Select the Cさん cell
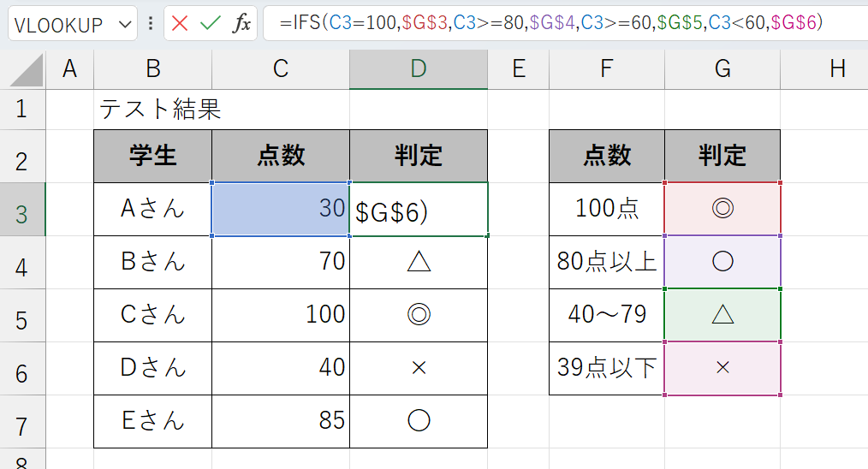Image resolution: width=868 pixels, height=469 pixels. 152,316
